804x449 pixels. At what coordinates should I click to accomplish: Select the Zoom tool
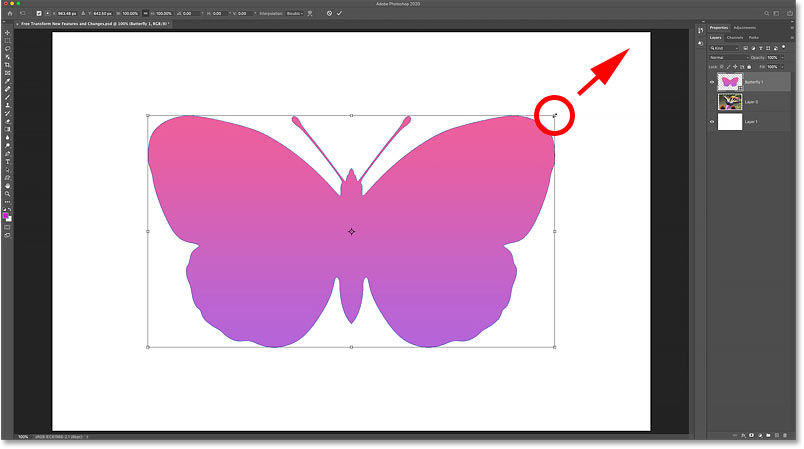[x=8, y=194]
